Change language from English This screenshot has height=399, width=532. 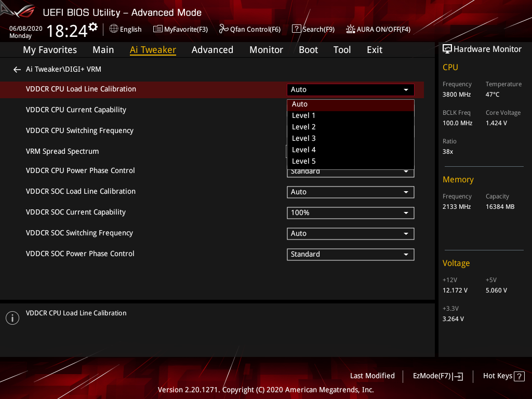click(126, 29)
